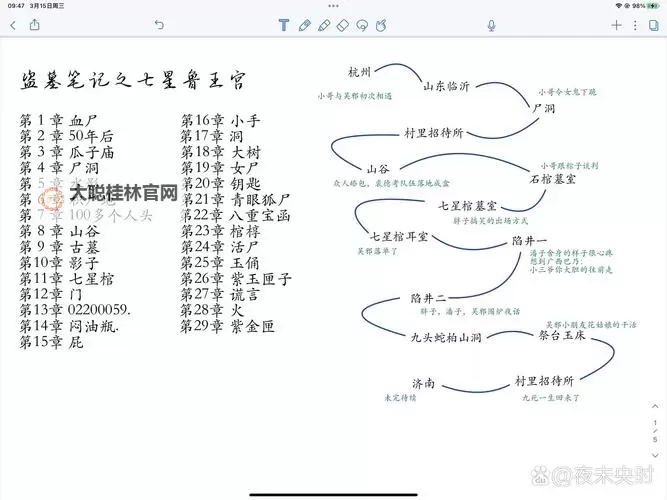
Task: Select the Highlighter tool
Action: click(324, 25)
